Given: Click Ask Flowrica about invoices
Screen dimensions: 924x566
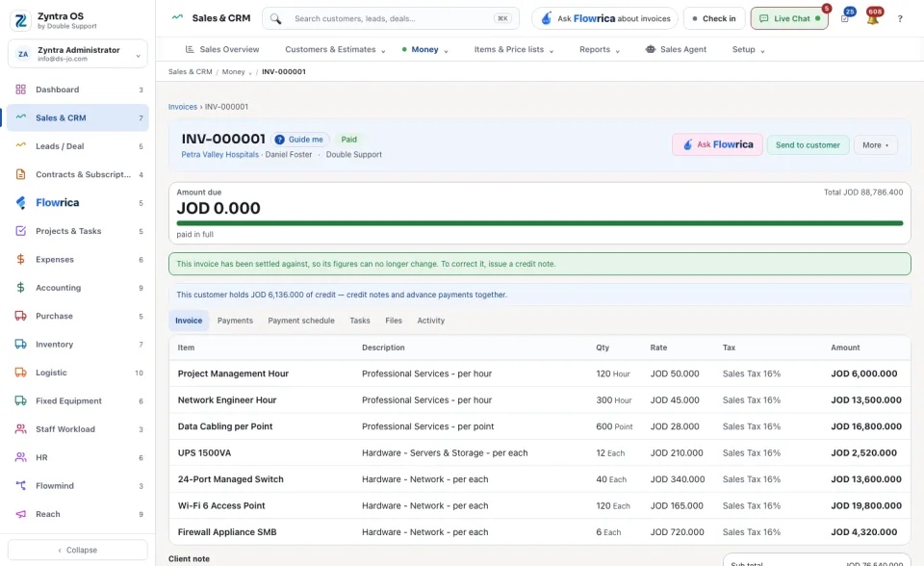Looking at the screenshot, I should (x=605, y=19).
